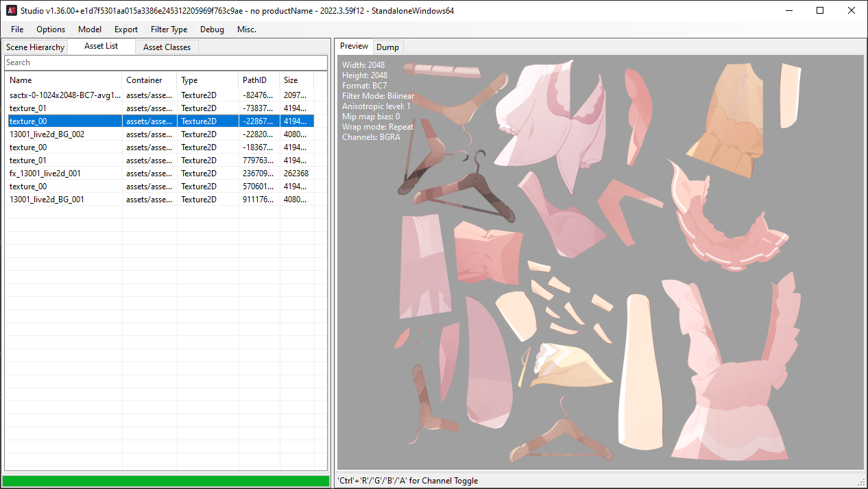Switch to the Asset Classes tab

[167, 47]
